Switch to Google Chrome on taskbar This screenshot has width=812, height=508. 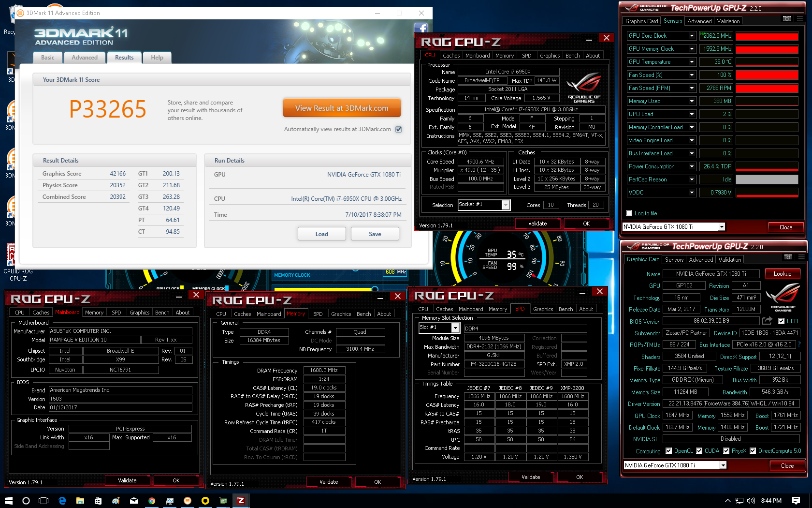152,501
